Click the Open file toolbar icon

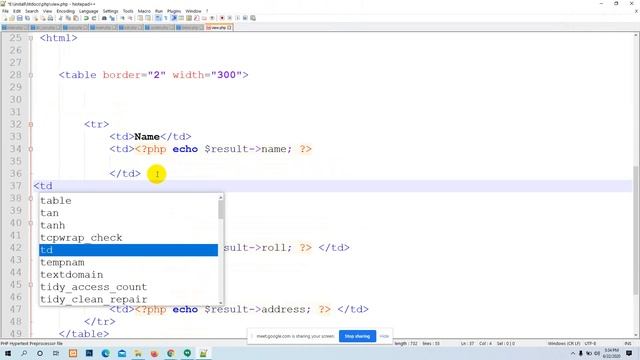[12, 18]
